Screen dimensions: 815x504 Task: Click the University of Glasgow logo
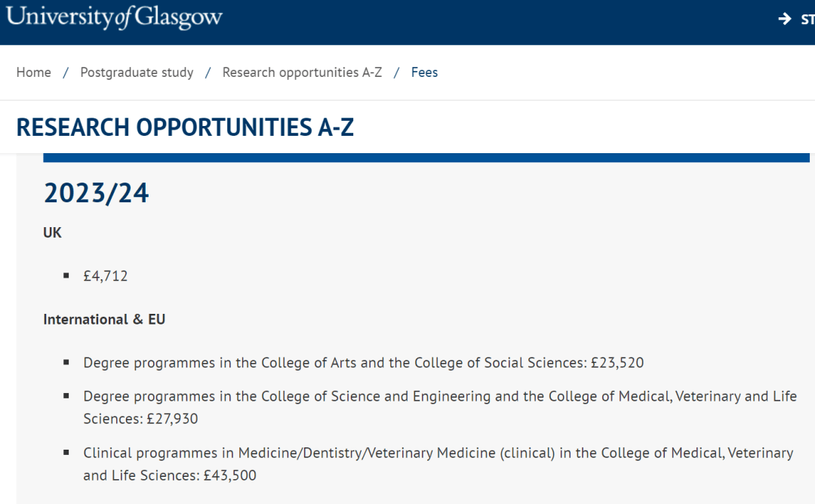pos(114,17)
